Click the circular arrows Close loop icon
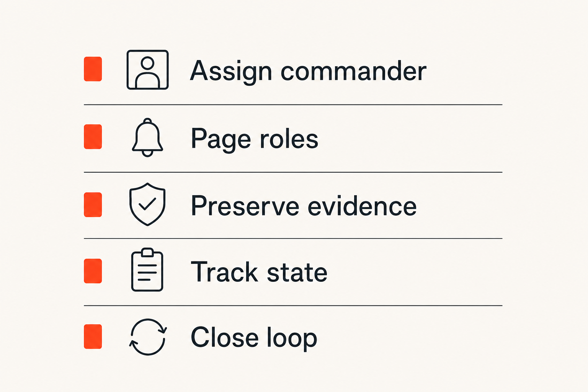Screen dimensions: 588x392 click(148, 337)
